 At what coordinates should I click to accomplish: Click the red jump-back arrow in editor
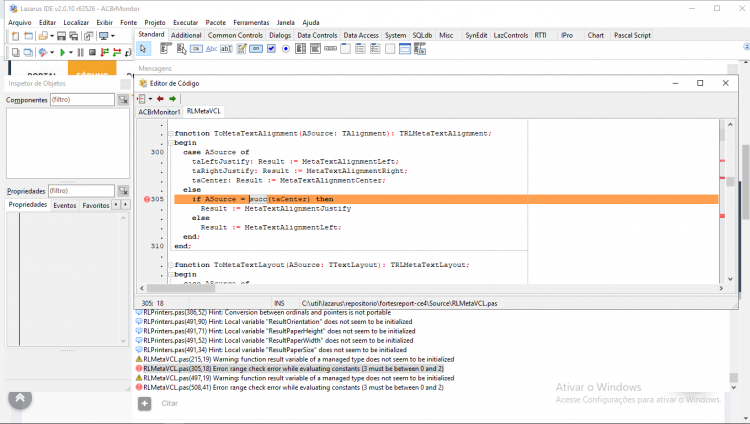[160, 99]
